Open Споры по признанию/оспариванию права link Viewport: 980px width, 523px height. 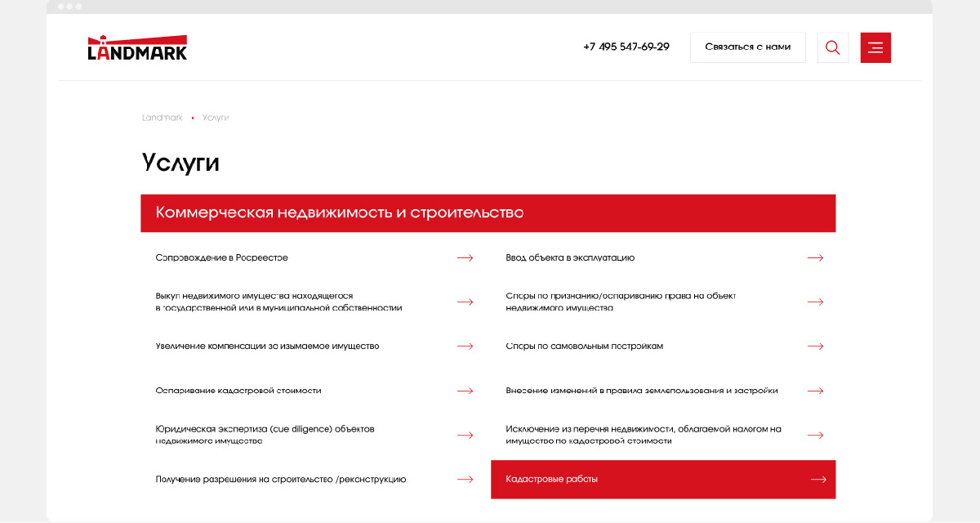[x=621, y=302]
